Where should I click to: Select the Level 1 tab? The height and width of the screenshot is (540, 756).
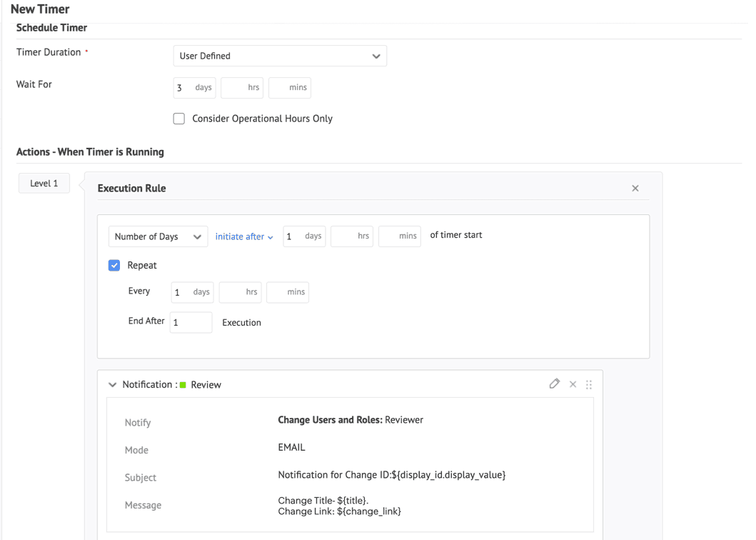pyautogui.click(x=44, y=184)
